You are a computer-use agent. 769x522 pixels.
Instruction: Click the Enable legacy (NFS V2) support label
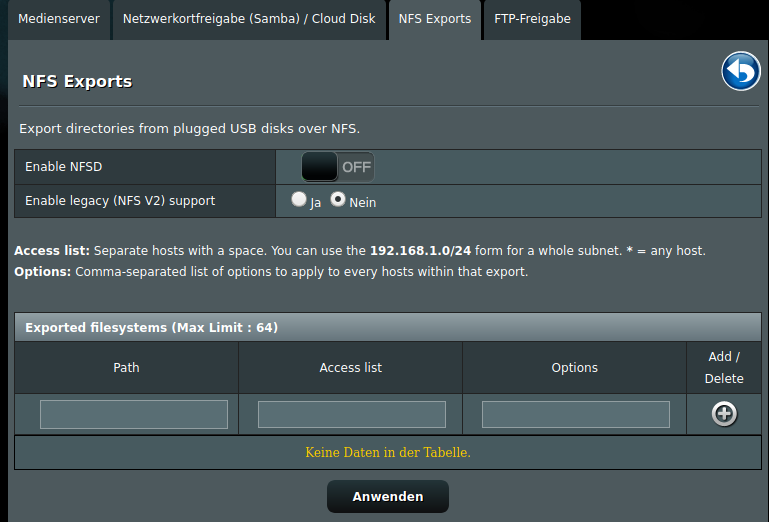pos(120,201)
